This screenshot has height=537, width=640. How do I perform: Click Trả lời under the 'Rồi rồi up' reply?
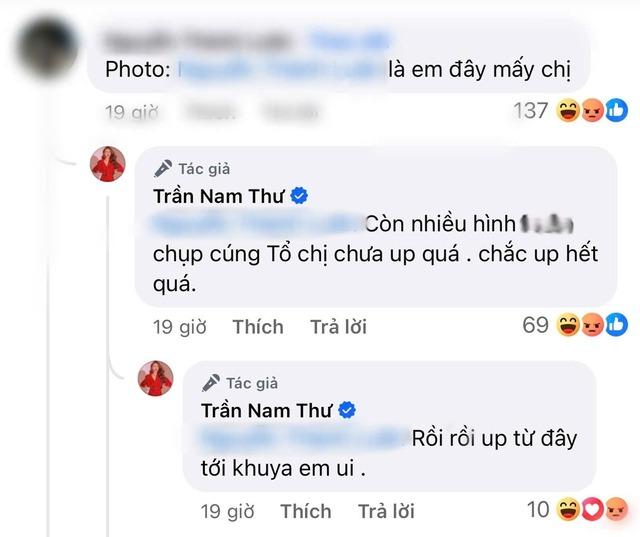(386, 511)
